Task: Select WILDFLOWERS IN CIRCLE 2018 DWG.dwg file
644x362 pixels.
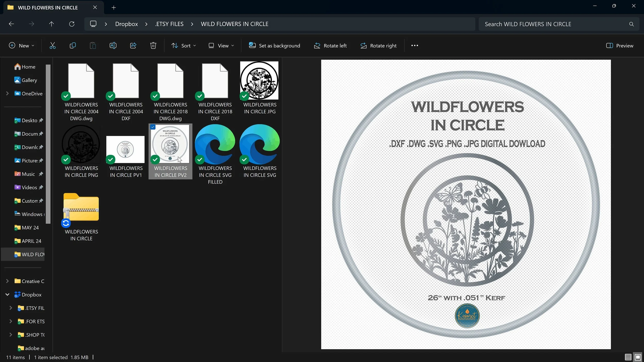Action: click(x=171, y=92)
